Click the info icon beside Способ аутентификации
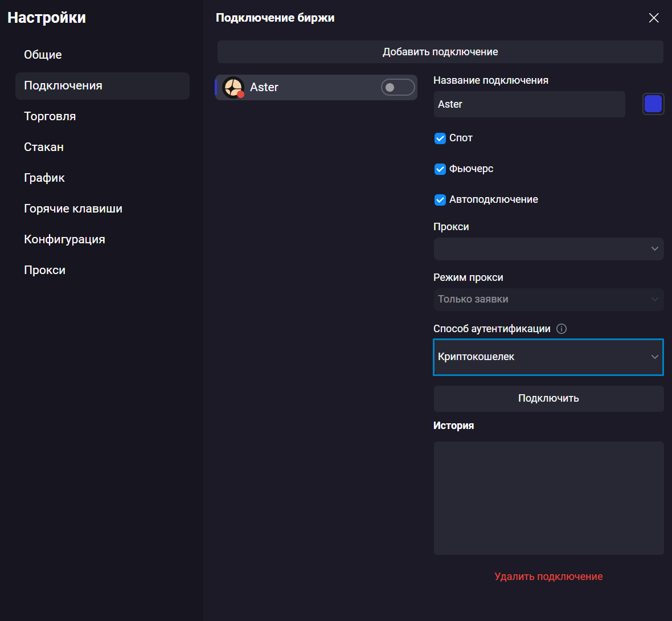This screenshot has height=621, width=672. pyautogui.click(x=561, y=329)
